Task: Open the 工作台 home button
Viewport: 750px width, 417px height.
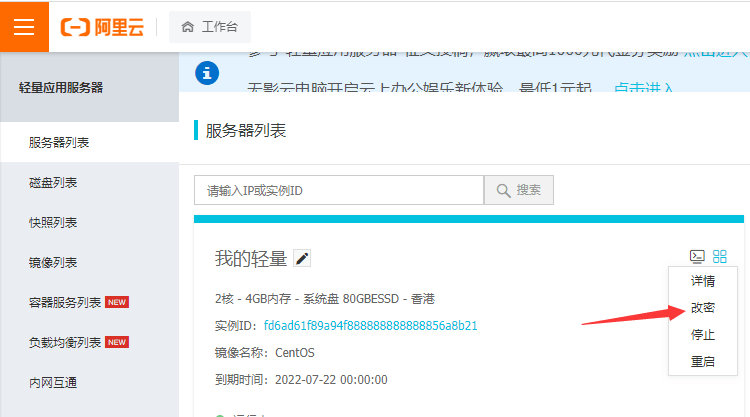Action: click(x=210, y=27)
